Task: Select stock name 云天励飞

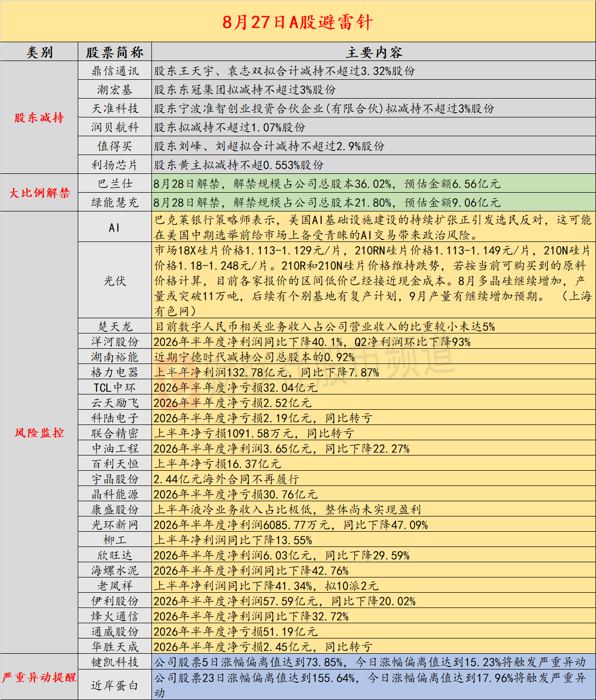Action: pyautogui.click(x=115, y=403)
